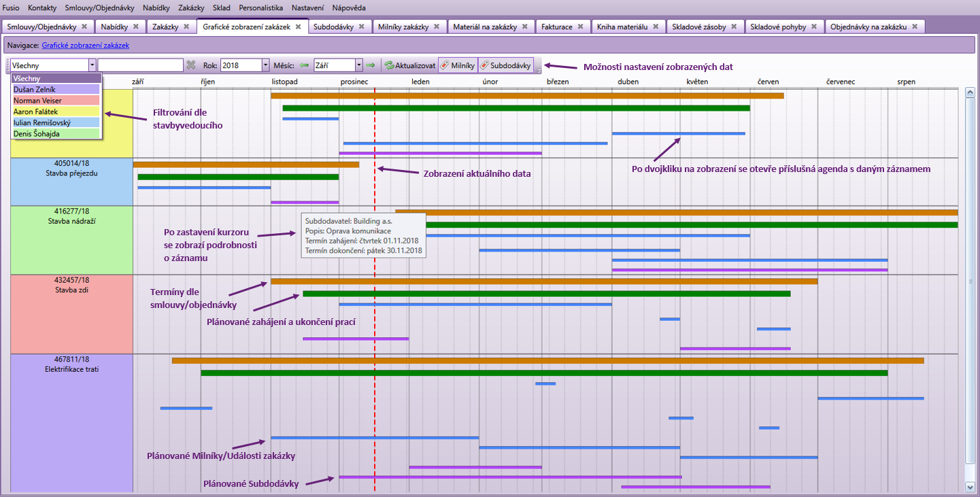
Task: Click the Aktualizovat refresh button
Action: pos(409,65)
